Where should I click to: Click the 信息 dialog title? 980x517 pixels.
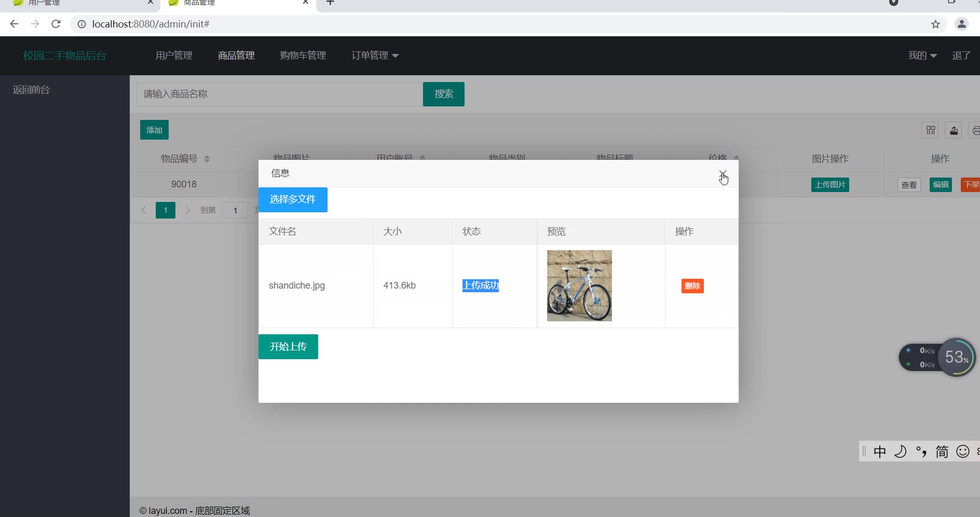coord(280,173)
